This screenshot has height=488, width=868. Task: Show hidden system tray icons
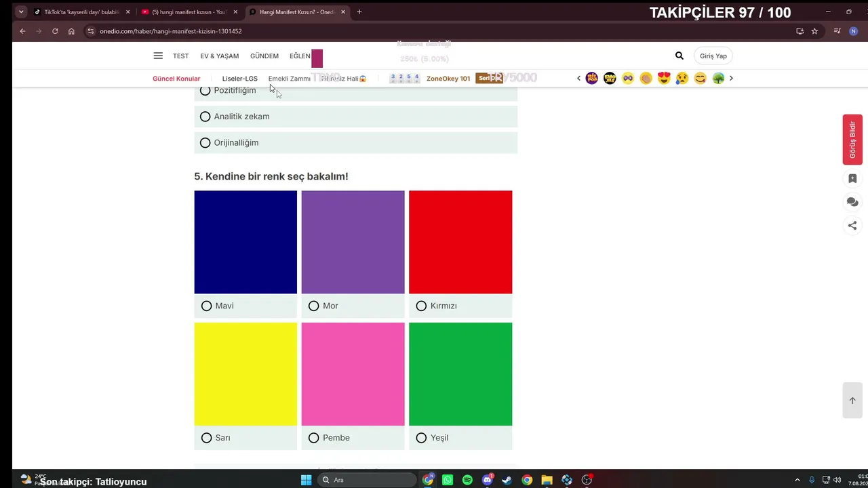797,480
